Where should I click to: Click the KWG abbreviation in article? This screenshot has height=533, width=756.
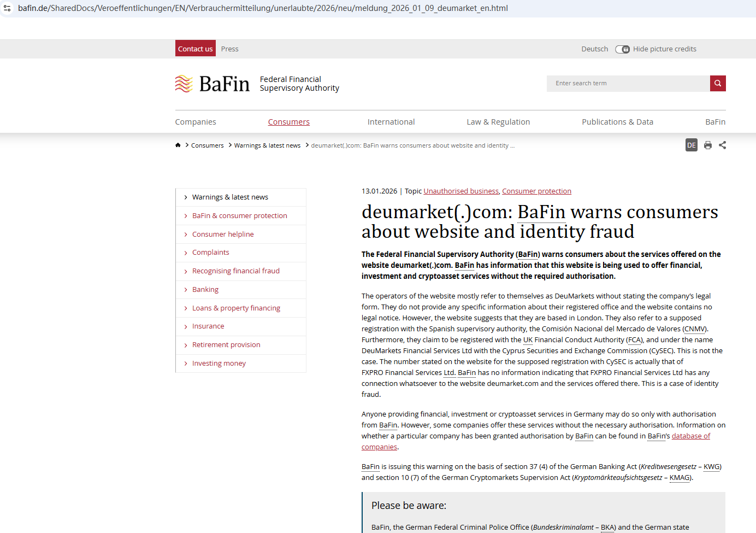711,466
